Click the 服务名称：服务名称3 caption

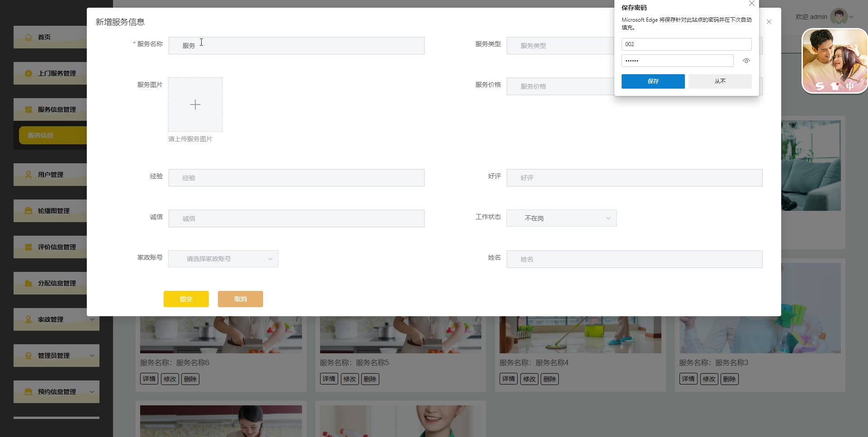tap(714, 363)
